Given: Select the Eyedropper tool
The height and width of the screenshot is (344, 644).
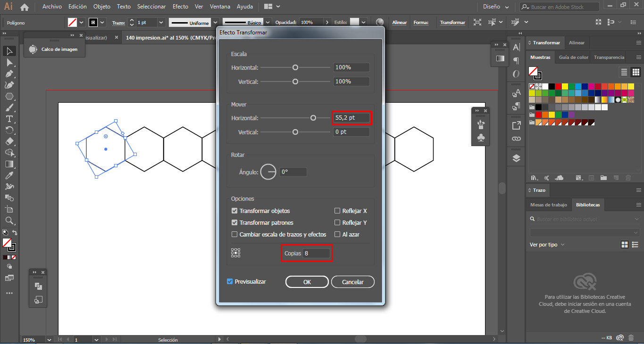Looking at the screenshot, I should (9, 175).
